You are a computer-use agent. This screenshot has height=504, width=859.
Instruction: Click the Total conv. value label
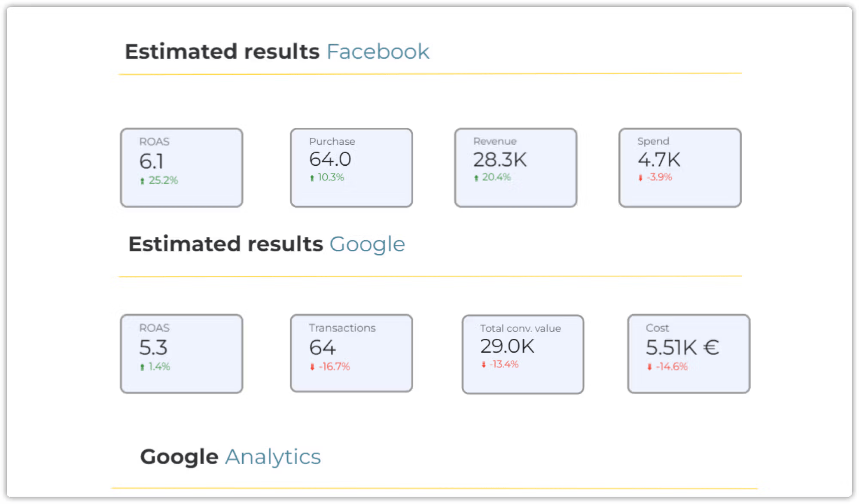[521, 328]
